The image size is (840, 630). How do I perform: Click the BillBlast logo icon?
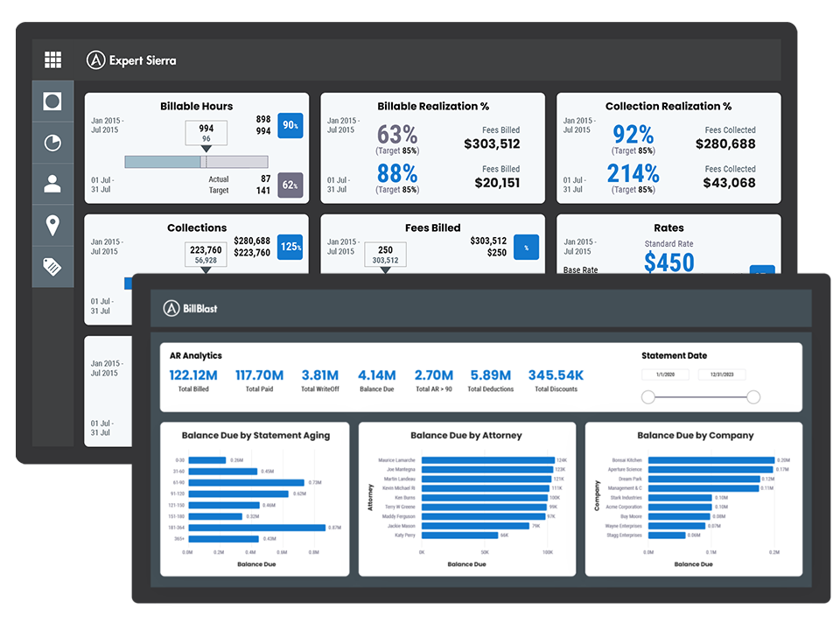(x=171, y=308)
